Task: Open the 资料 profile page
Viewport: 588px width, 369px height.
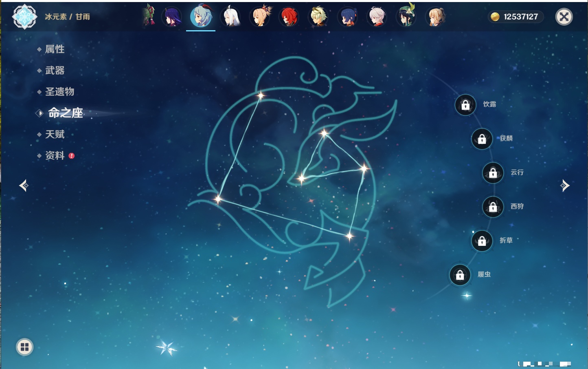Action: click(55, 155)
